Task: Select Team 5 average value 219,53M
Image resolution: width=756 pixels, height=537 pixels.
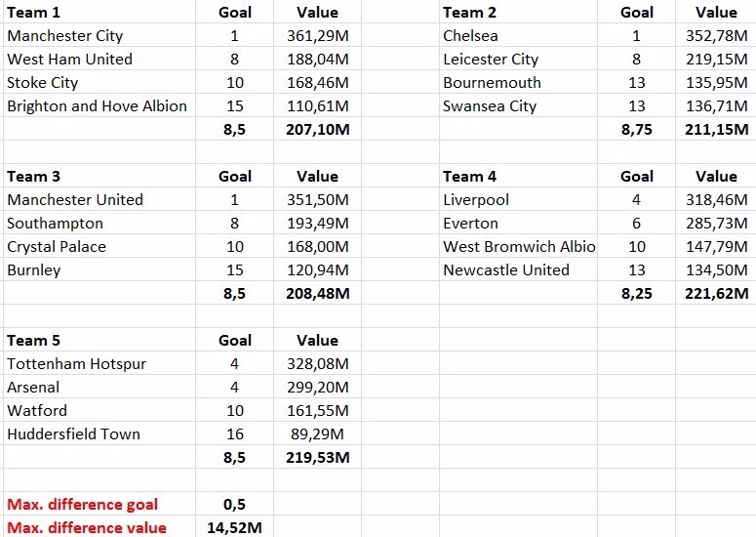Action: coord(317,457)
